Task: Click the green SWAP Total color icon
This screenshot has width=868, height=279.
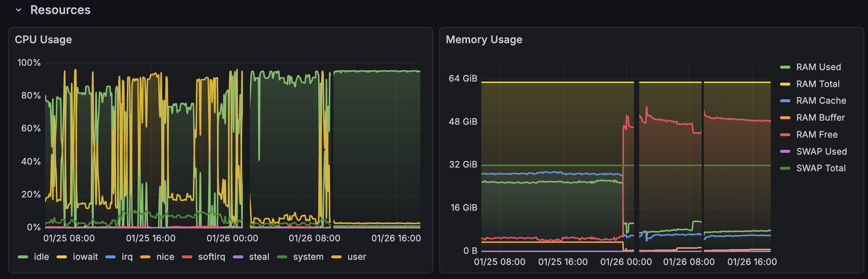Action: [x=785, y=168]
